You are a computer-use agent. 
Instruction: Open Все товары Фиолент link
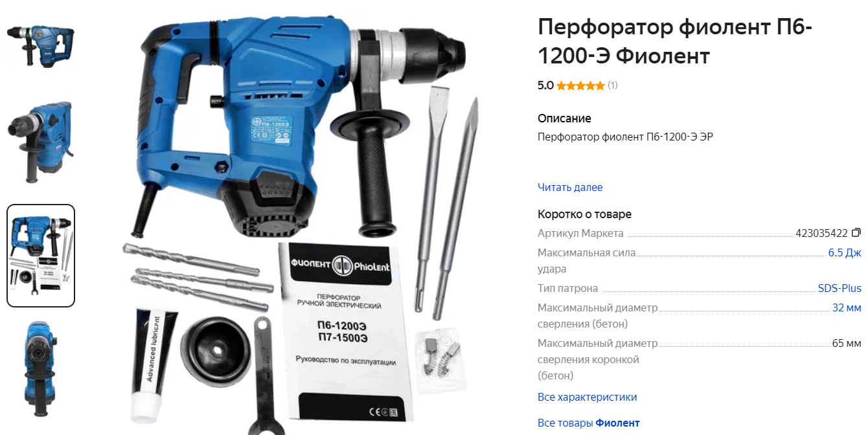pos(589,423)
